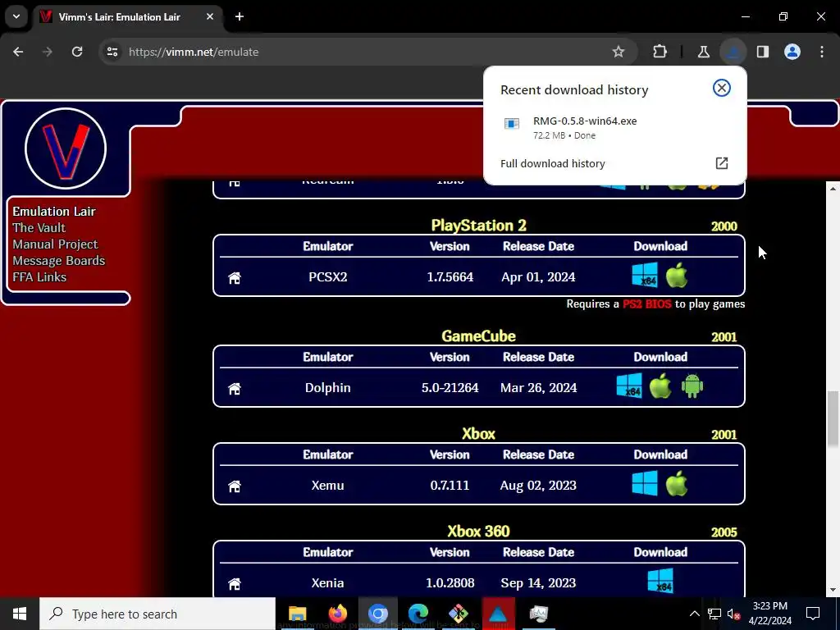Screen dimensions: 840x630
Task: Open FFA Links sidebar link
Action: pos(39,277)
